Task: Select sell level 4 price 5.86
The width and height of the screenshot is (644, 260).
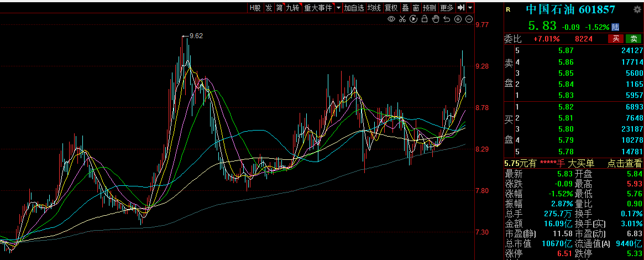Action: coord(567,62)
